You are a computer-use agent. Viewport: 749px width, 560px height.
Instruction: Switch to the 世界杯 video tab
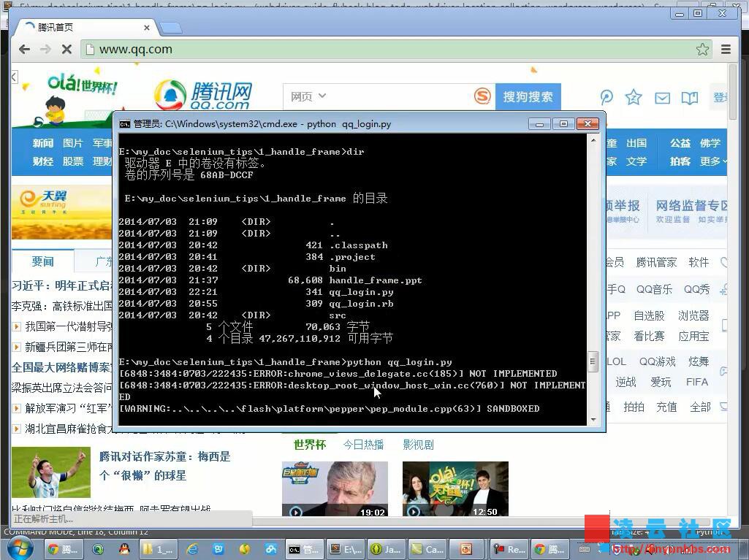310,445
